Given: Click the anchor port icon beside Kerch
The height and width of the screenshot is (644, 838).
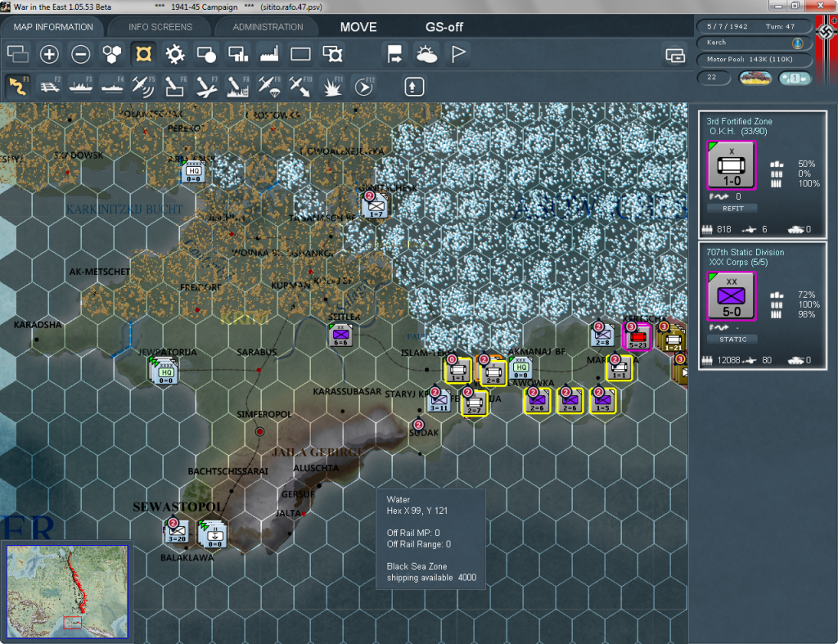Looking at the screenshot, I should (x=797, y=43).
